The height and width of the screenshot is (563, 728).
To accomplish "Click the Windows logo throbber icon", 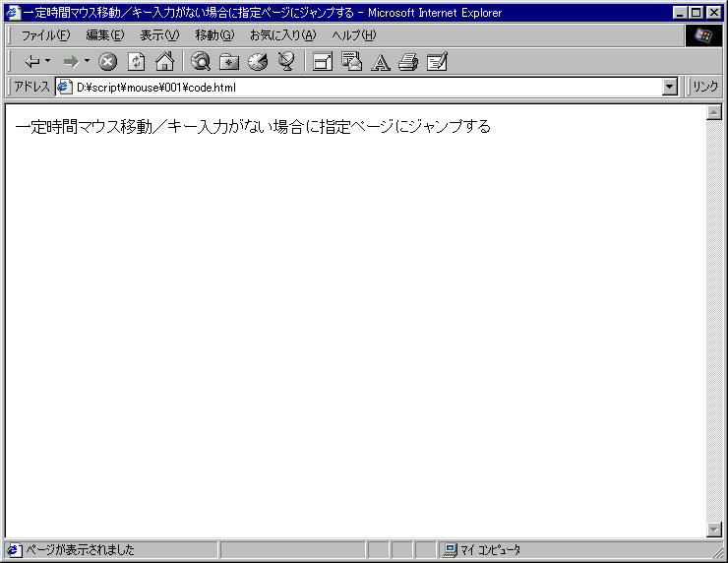I will coord(703,35).
